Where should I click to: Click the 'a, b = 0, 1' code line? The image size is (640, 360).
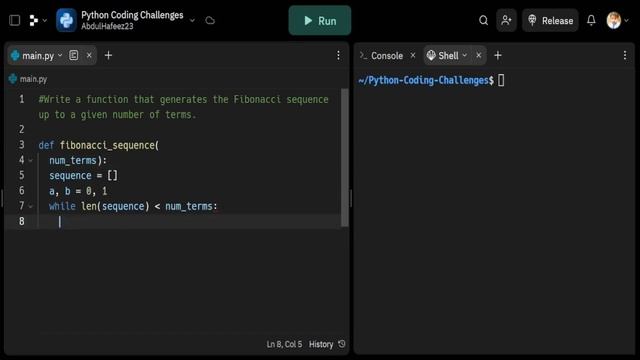click(x=78, y=191)
